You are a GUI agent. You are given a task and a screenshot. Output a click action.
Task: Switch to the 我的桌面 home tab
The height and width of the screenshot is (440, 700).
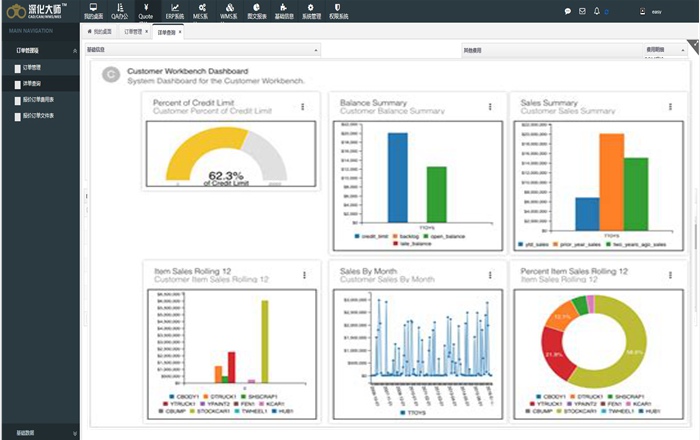pos(100,32)
